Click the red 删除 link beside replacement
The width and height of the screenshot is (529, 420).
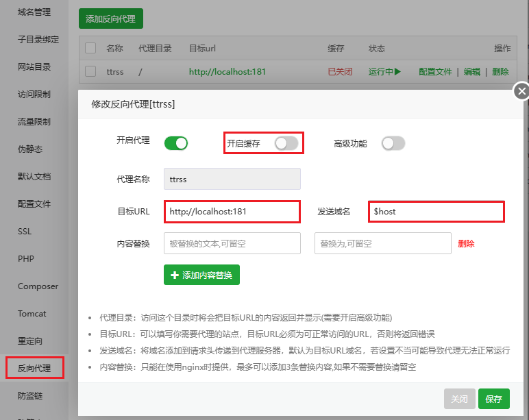[x=466, y=243]
